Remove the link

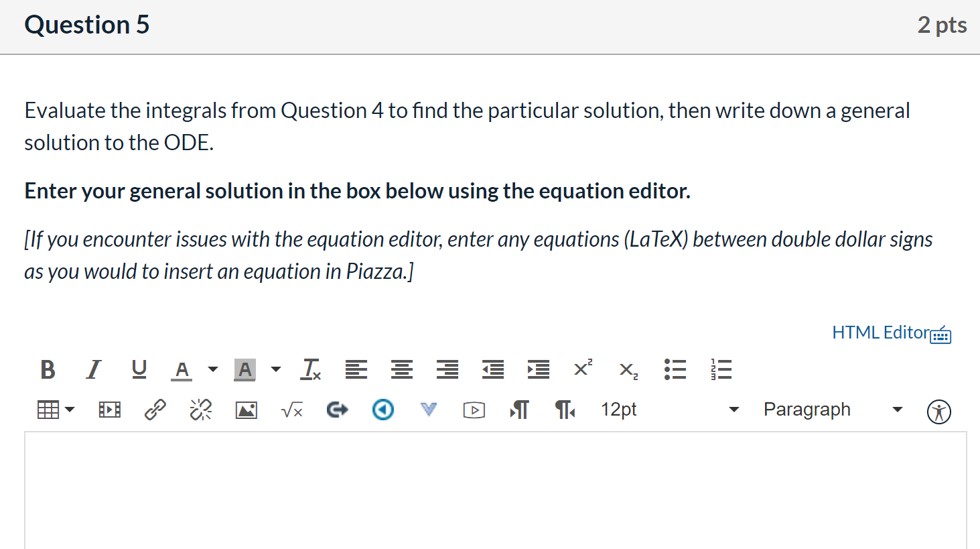(x=200, y=410)
